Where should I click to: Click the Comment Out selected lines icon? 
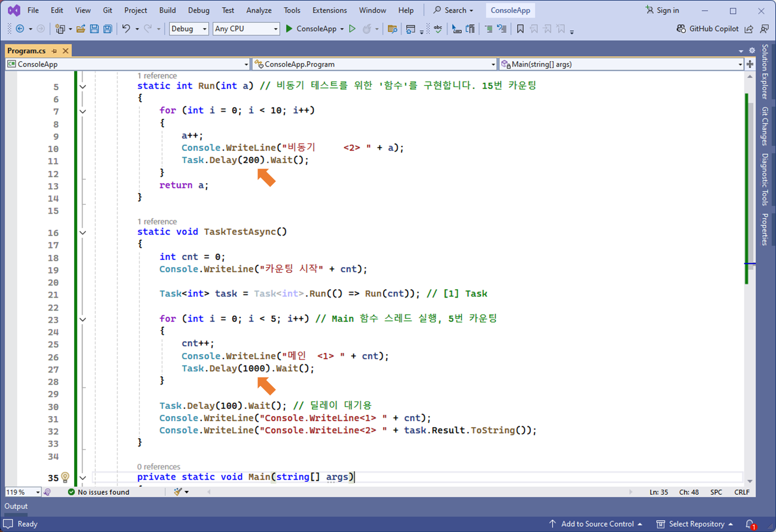(x=489, y=29)
